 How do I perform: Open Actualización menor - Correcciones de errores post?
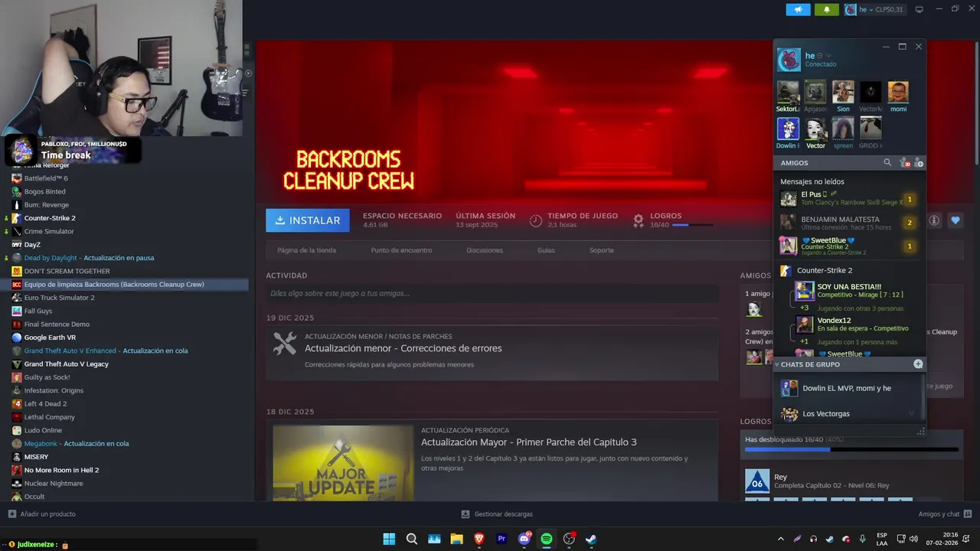tap(403, 348)
